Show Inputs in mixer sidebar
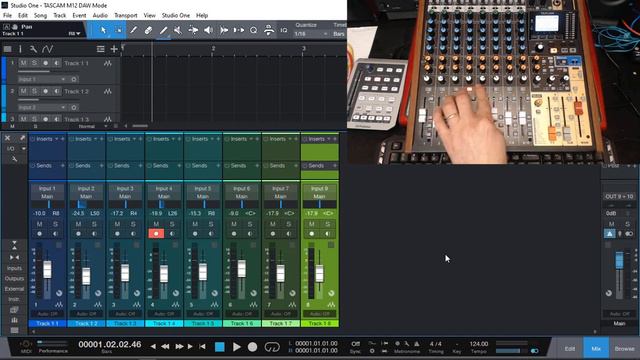 coord(14,268)
